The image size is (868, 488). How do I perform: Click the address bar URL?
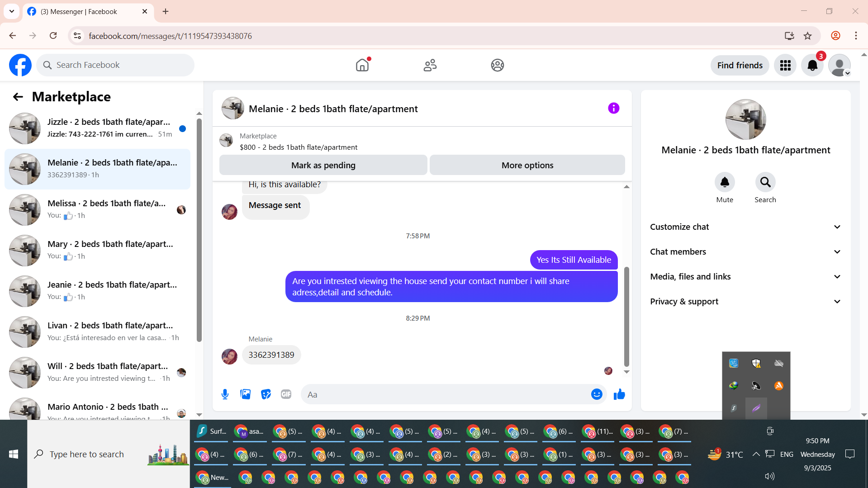170,36
